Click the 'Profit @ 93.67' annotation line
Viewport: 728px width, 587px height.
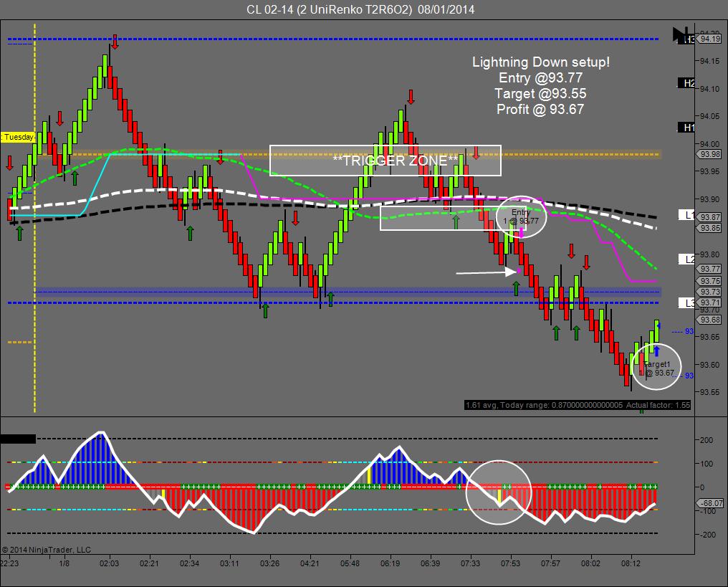coord(540,110)
